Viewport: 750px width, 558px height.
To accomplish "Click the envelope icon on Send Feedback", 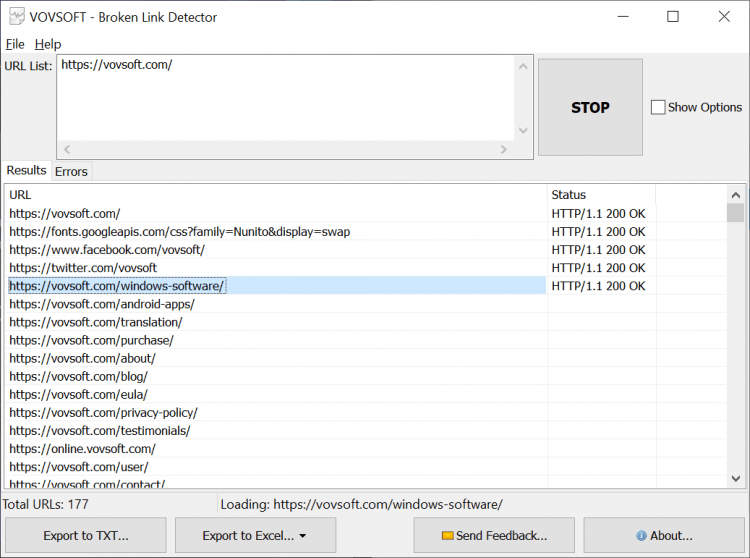I will (448, 536).
